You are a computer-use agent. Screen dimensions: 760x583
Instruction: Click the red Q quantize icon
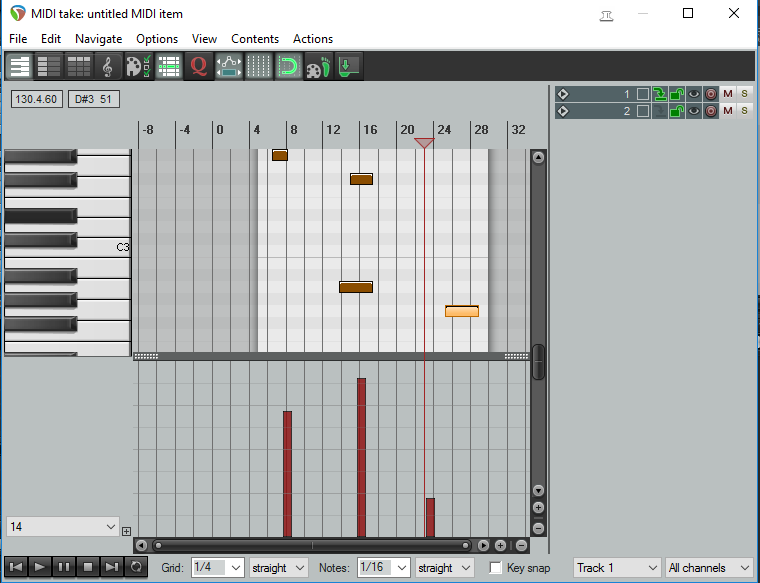(198, 66)
